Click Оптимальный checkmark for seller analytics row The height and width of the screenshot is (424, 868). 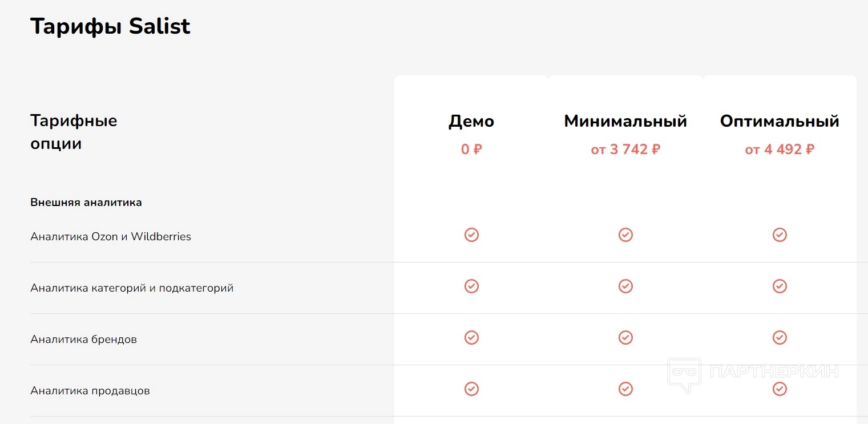point(780,389)
